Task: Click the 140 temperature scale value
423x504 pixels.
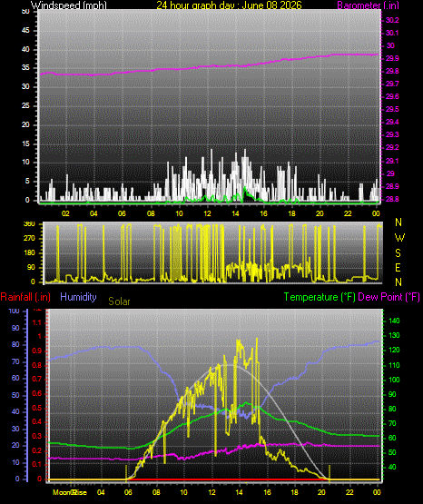Action: pos(394,321)
